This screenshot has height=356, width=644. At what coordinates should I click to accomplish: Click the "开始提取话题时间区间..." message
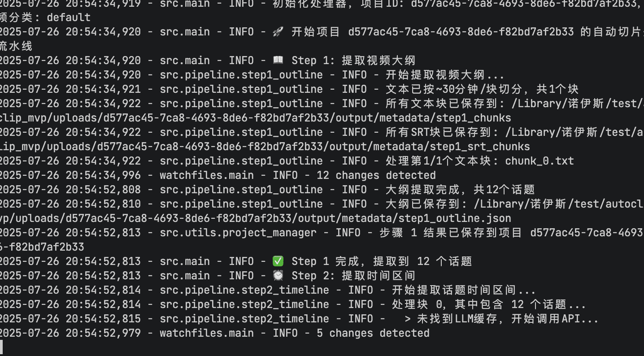click(464, 290)
